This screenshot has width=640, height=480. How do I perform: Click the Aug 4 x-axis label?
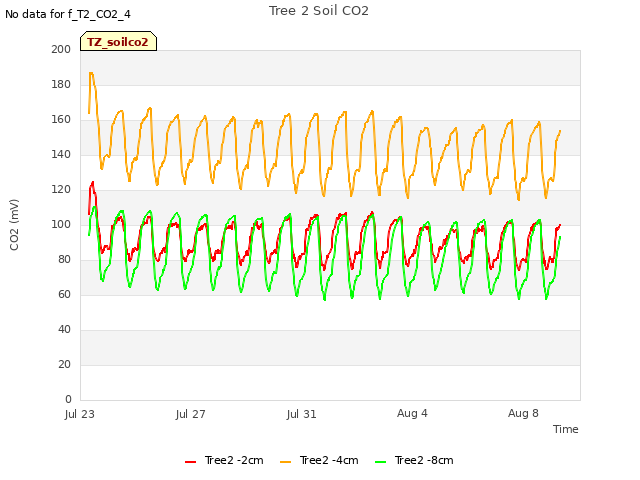point(412,413)
